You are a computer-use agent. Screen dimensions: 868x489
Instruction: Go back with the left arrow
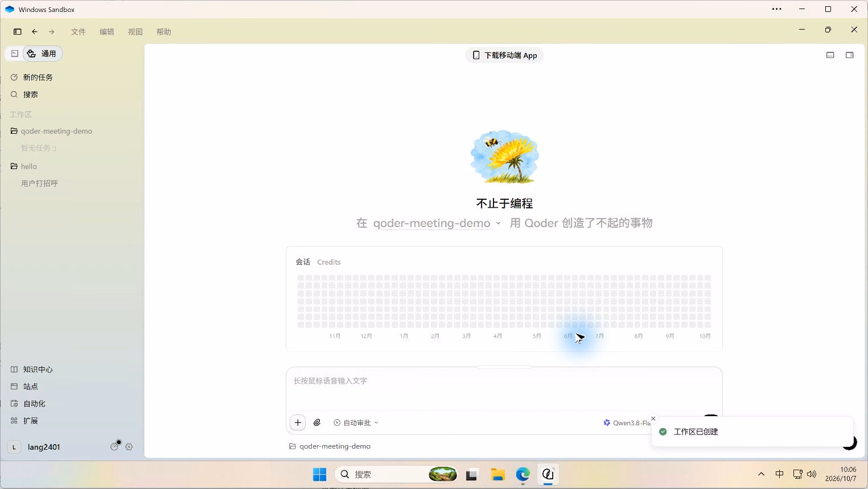tap(35, 32)
